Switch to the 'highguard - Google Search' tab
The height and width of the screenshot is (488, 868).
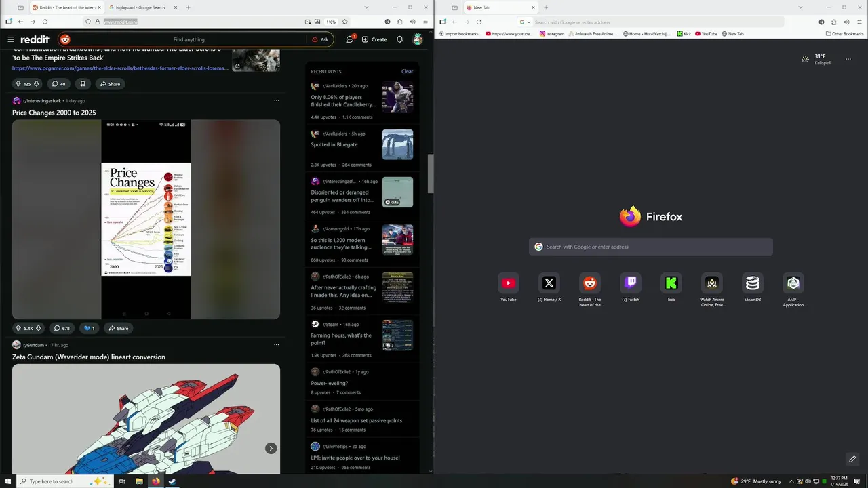(x=139, y=7)
